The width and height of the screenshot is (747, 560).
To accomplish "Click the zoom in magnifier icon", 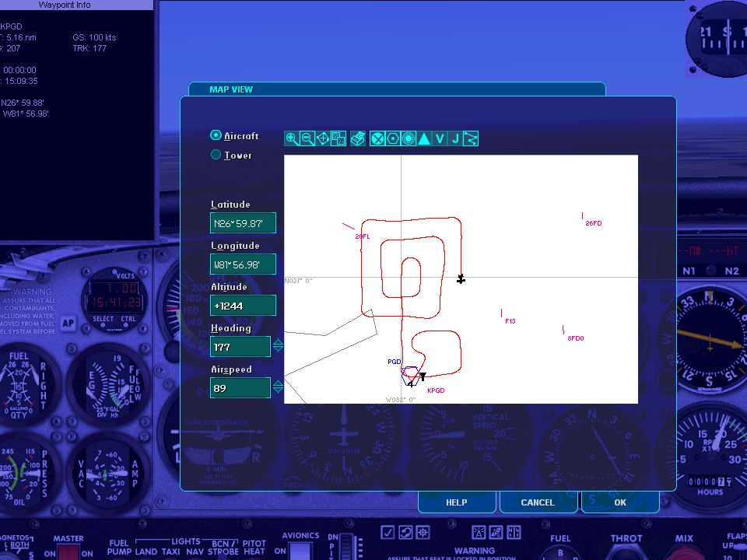I will (292, 138).
